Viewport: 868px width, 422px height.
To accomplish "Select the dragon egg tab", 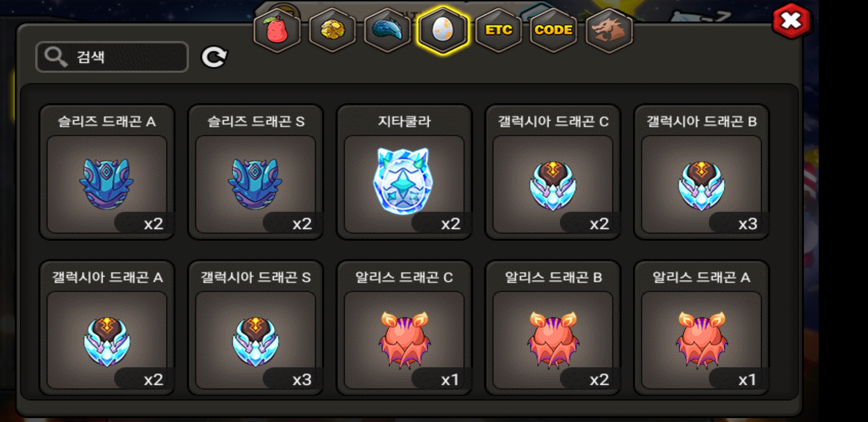I will 443,30.
